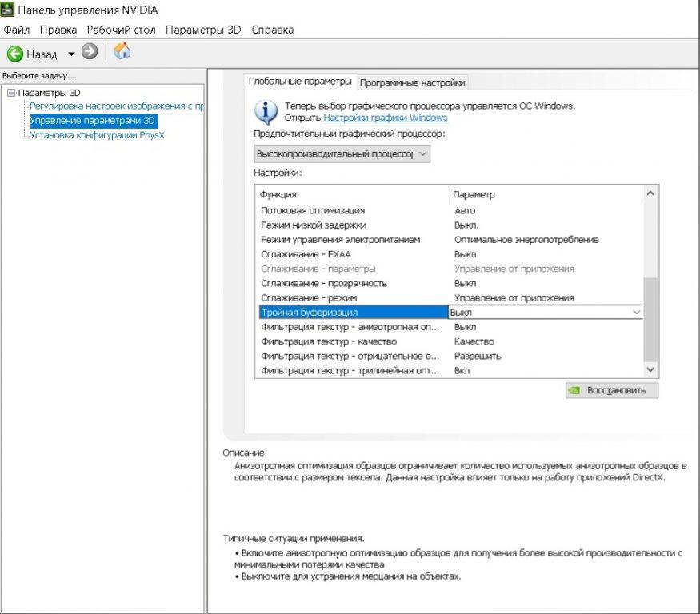Click the grey Forward arrow icon
700x614 pixels.
[90, 52]
